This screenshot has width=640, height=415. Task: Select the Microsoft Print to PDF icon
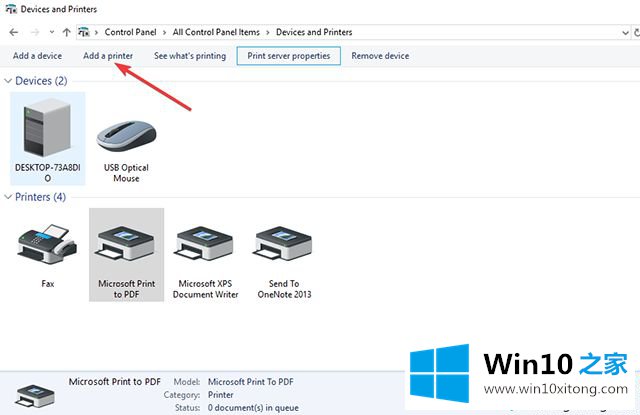[127, 255]
